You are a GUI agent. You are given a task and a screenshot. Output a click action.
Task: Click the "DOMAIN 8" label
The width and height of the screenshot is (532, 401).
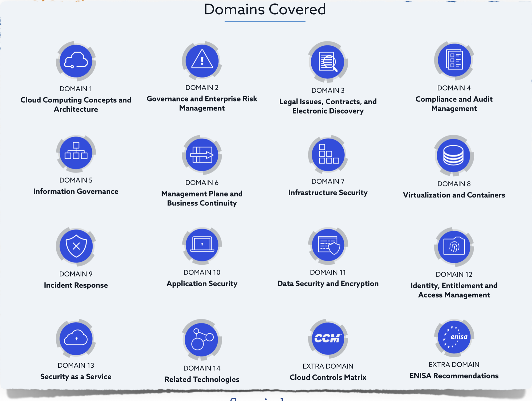click(454, 184)
